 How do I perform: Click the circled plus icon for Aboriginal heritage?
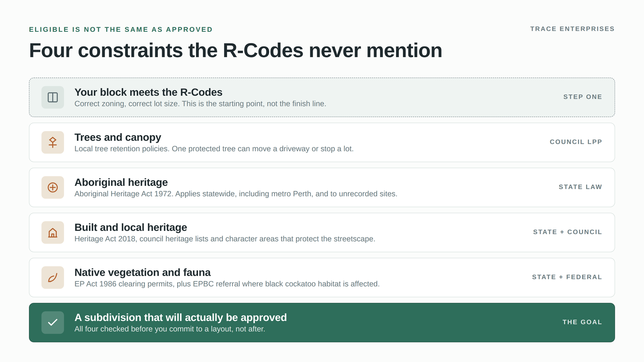53,187
